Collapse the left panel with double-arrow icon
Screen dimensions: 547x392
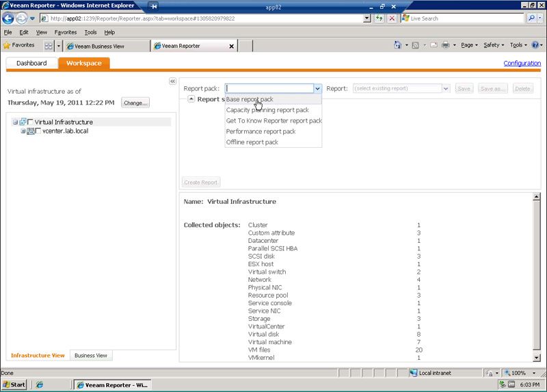pos(172,81)
